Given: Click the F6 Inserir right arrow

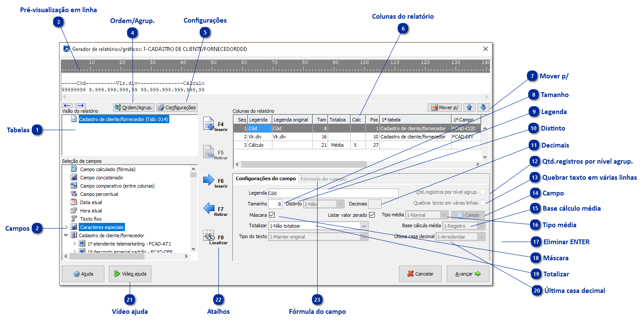Looking at the screenshot, I should 209,180.
